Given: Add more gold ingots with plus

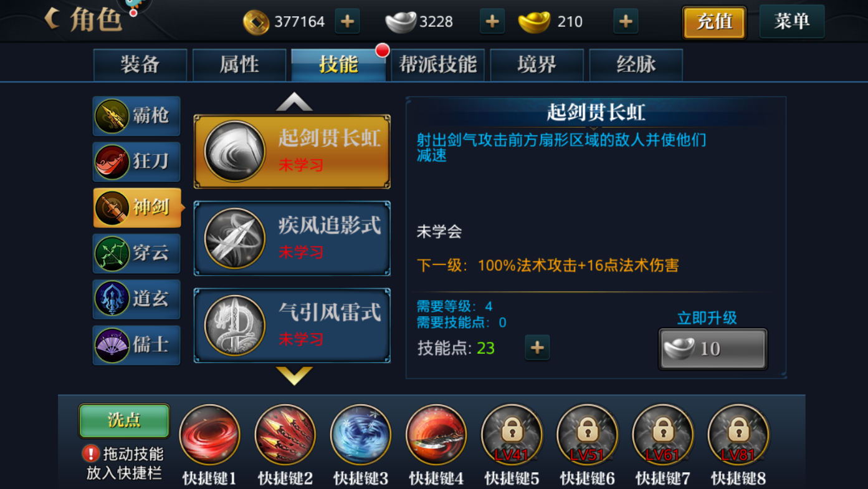Looking at the screenshot, I should [626, 21].
